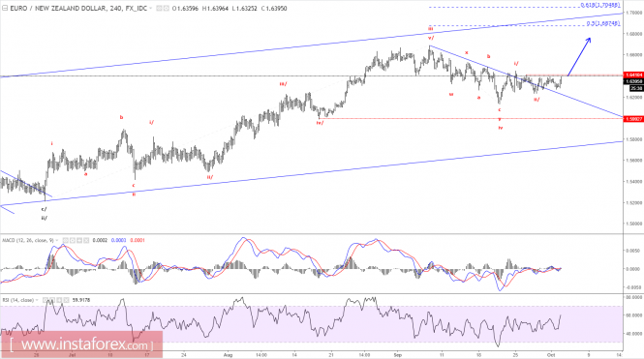The height and width of the screenshot is (359, 644).
Task: Open MACD indicator legend dropdown arrow
Action: point(57,240)
